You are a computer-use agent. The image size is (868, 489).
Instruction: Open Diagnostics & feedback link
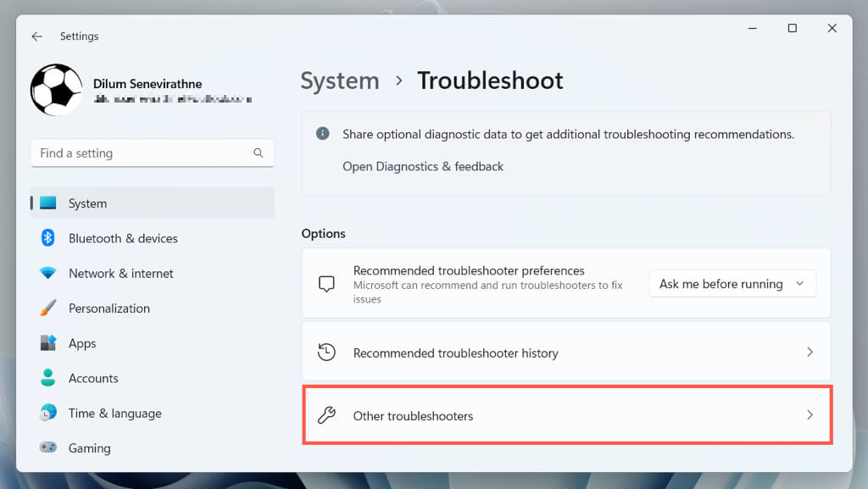(x=423, y=167)
